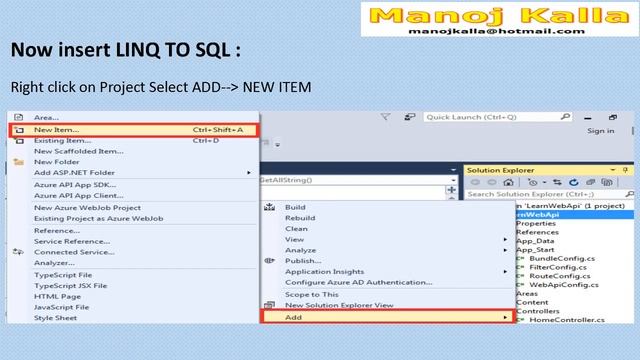Expand Application Insights submenu arrow
The image size is (640, 360).
click(505, 271)
